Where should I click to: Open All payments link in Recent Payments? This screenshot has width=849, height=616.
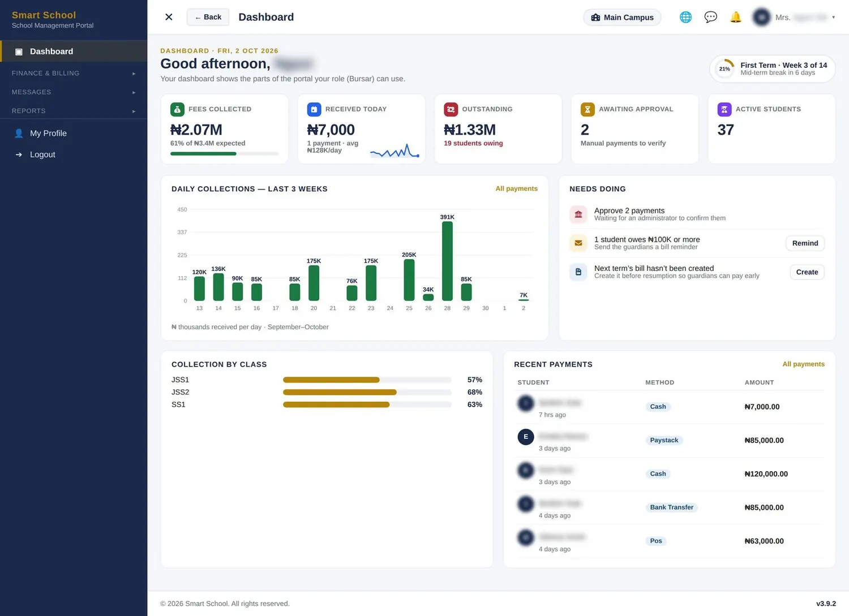[803, 364]
